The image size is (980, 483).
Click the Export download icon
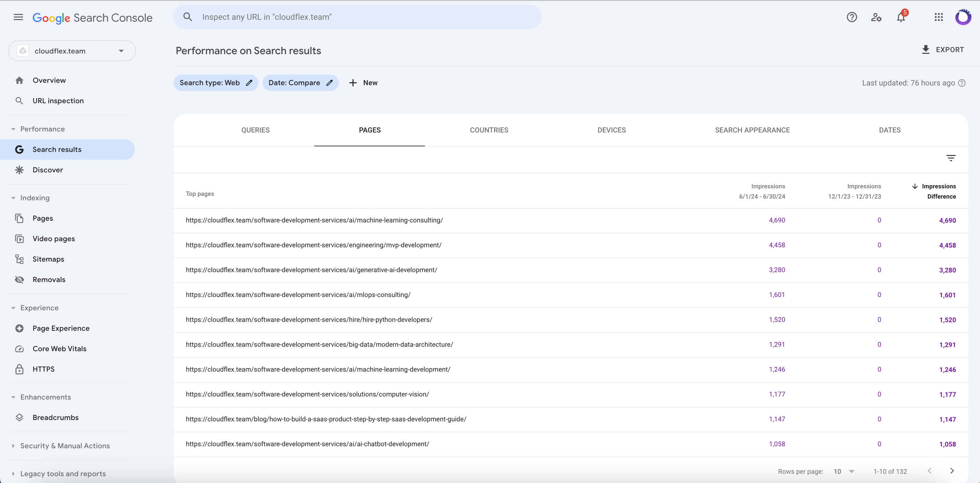926,49
